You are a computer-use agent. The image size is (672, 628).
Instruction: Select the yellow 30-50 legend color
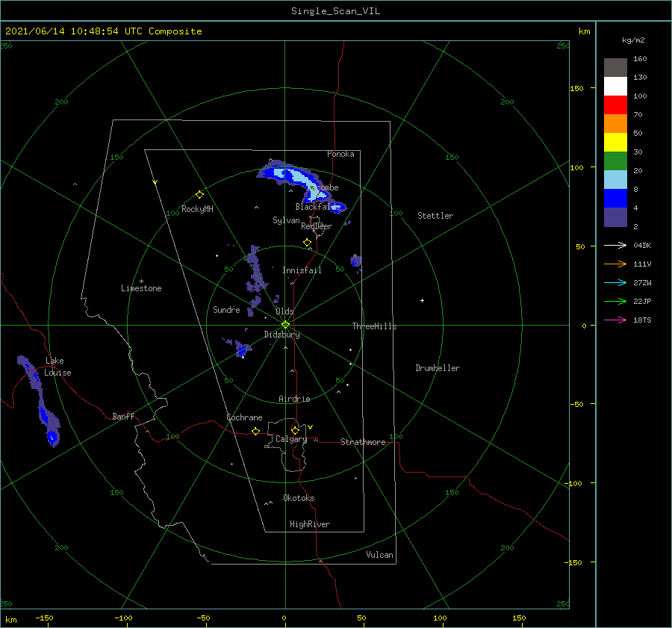click(615, 143)
